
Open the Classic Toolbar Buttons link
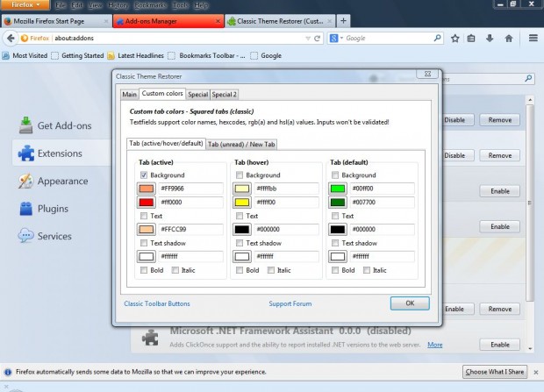(157, 303)
